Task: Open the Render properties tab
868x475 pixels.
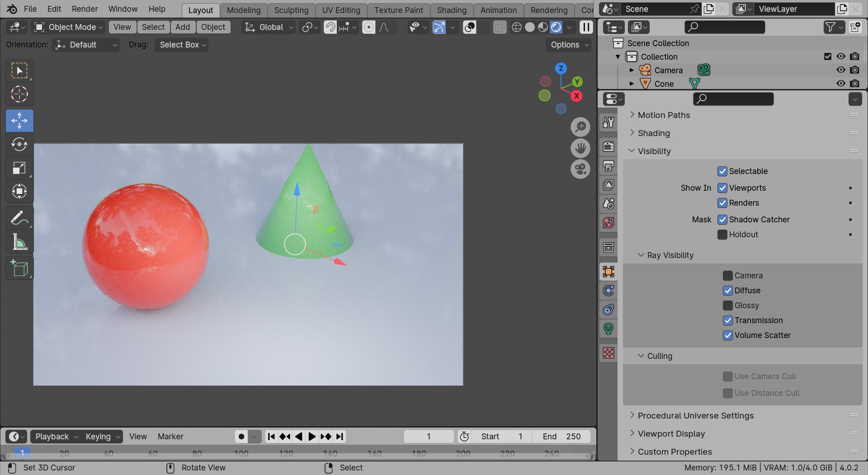Action: click(x=609, y=146)
